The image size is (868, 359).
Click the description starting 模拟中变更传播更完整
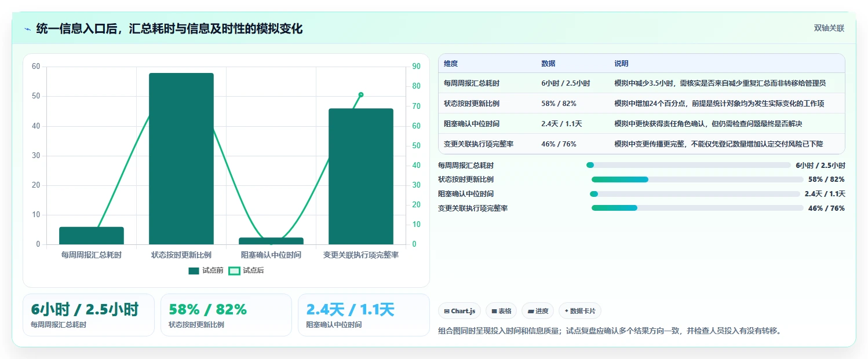719,144
